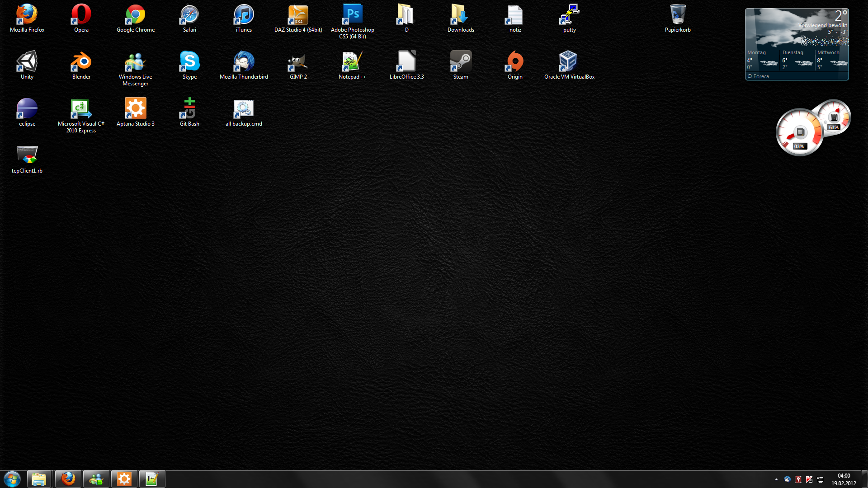Select Adobe Photoshop CS5 (64 Bit) shortcut
The image size is (868, 488).
click(353, 22)
